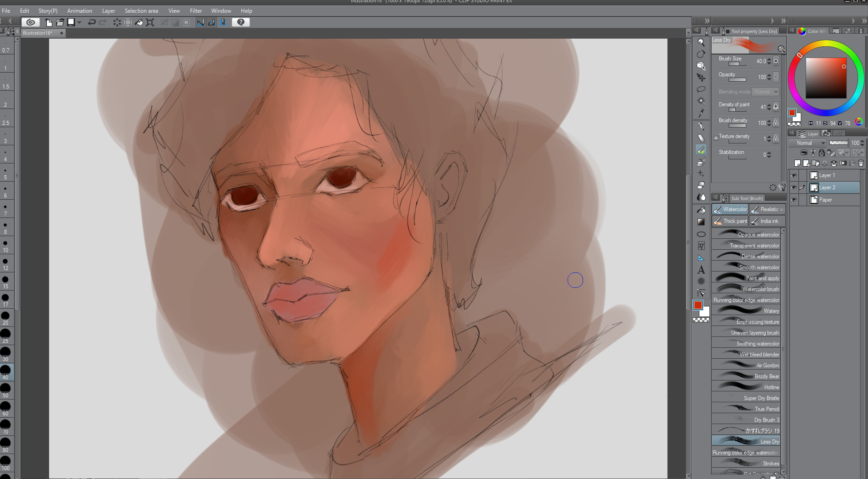868x479 pixels.
Task: Toggle Clip to layer below icon
Action: pyautogui.click(x=804, y=153)
